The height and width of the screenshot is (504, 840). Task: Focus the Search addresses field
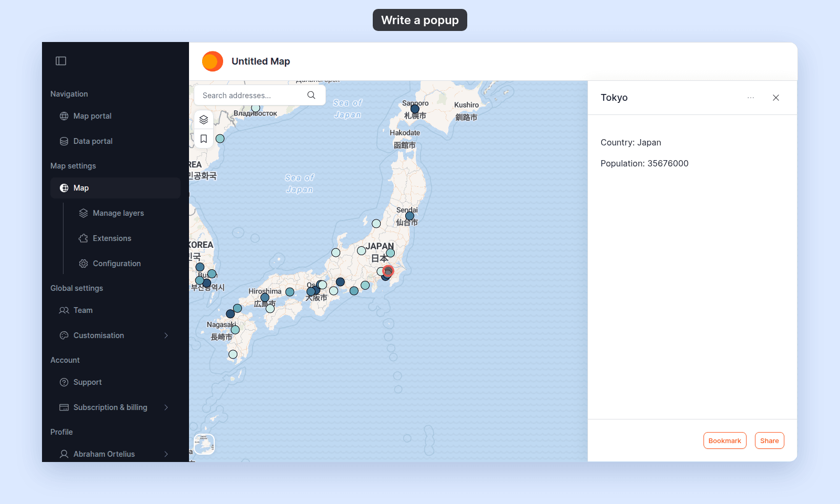coord(260,95)
